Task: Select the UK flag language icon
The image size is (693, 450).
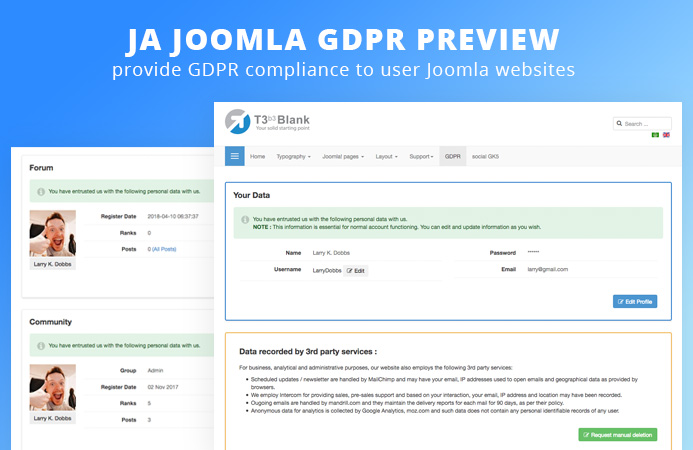Action: click(x=666, y=135)
